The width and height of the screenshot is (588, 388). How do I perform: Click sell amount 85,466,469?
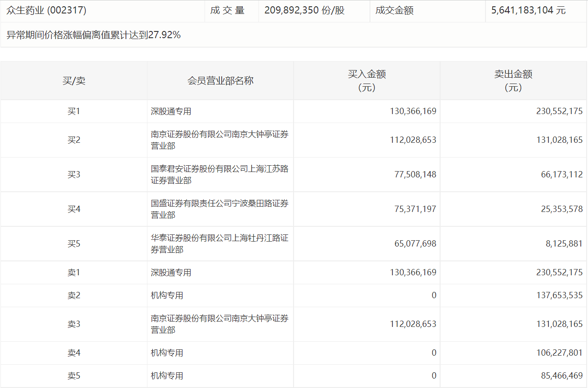coord(562,376)
